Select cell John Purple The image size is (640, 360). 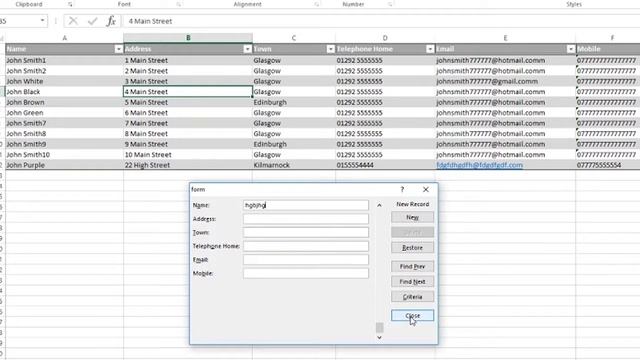pos(64,165)
